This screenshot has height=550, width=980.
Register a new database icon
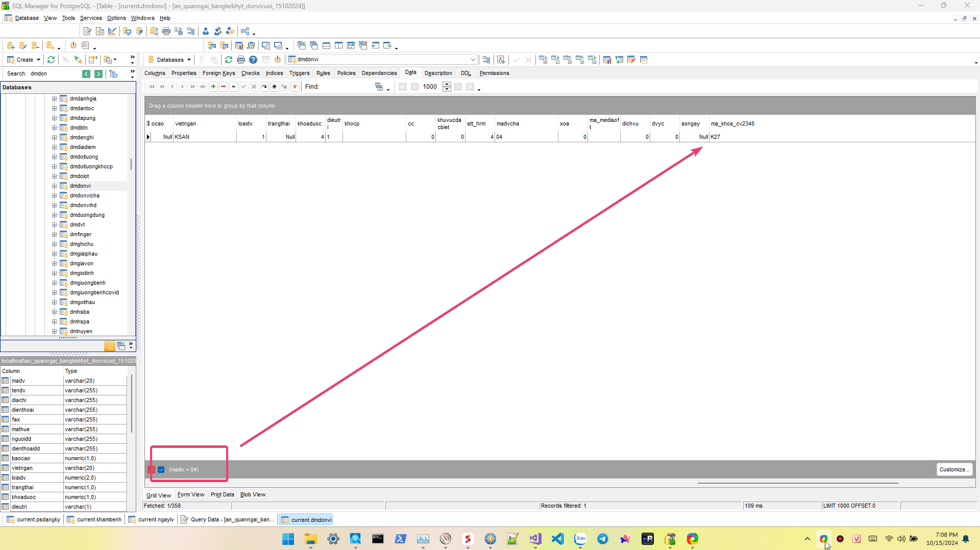(11, 46)
